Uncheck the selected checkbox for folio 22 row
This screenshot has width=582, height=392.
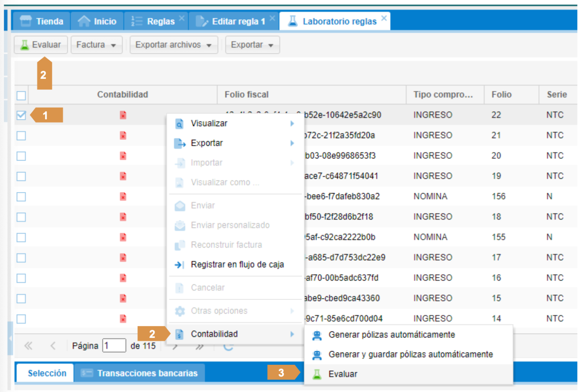point(21,115)
